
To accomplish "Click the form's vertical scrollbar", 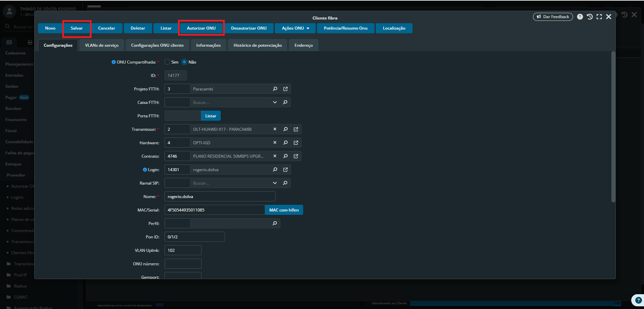I will (x=613, y=128).
